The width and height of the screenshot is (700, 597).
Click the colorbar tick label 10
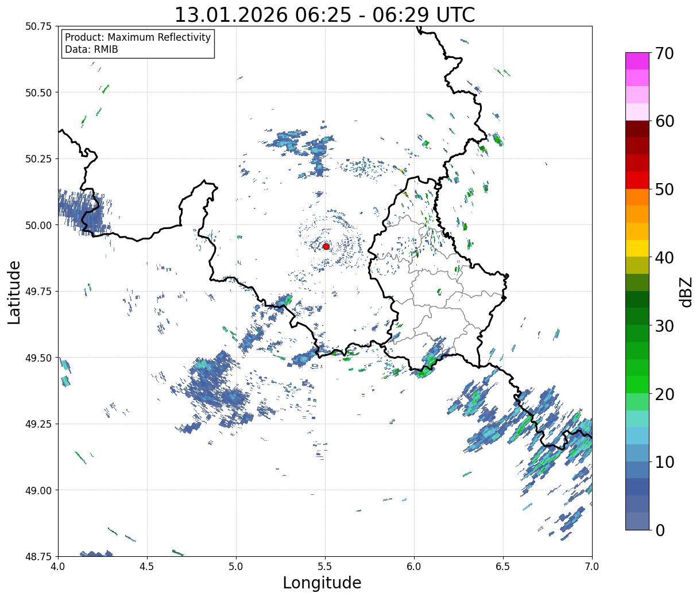coord(664,462)
